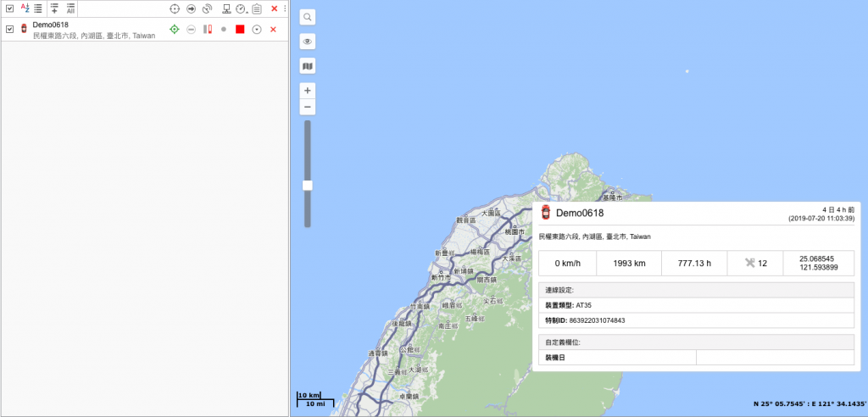Click the header crosshair icon
The height and width of the screenshot is (417, 868).
point(175,8)
